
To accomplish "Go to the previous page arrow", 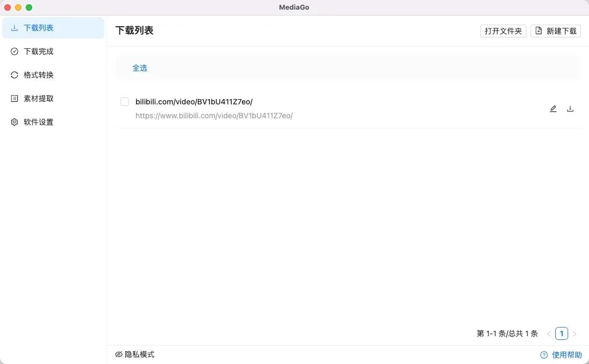I will [x=549, y=333].
